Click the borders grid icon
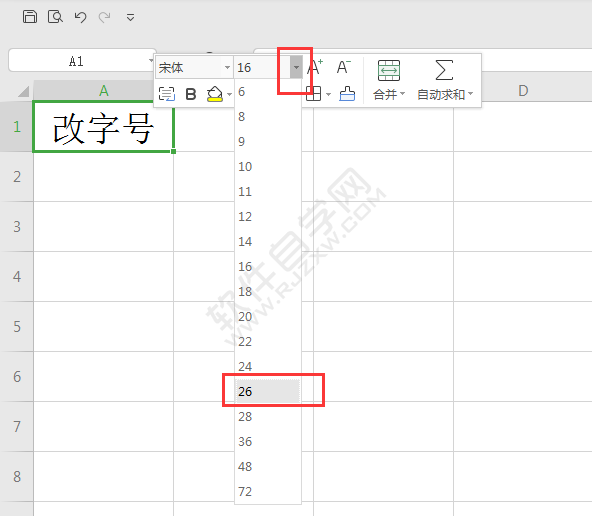Viewport: 592px width, 516px height. coord(313,94)
